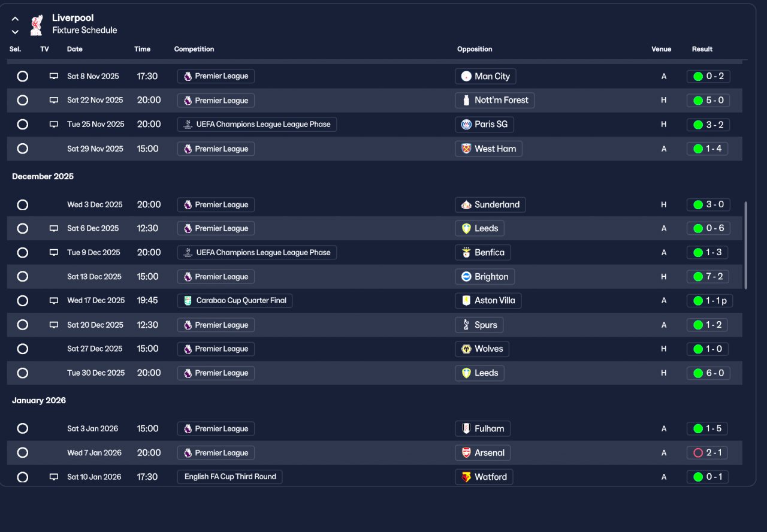This screenshot has width=767, height=532.
Task: Click the Arsenal club badge
Action: point(466,453)
